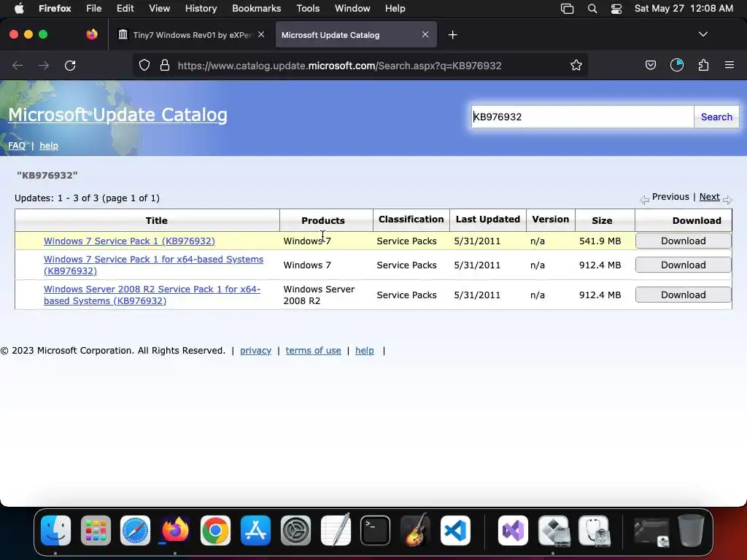The width and height of the screenshot is (747, 560).
Task: Open the History menu
Action: 201,9
